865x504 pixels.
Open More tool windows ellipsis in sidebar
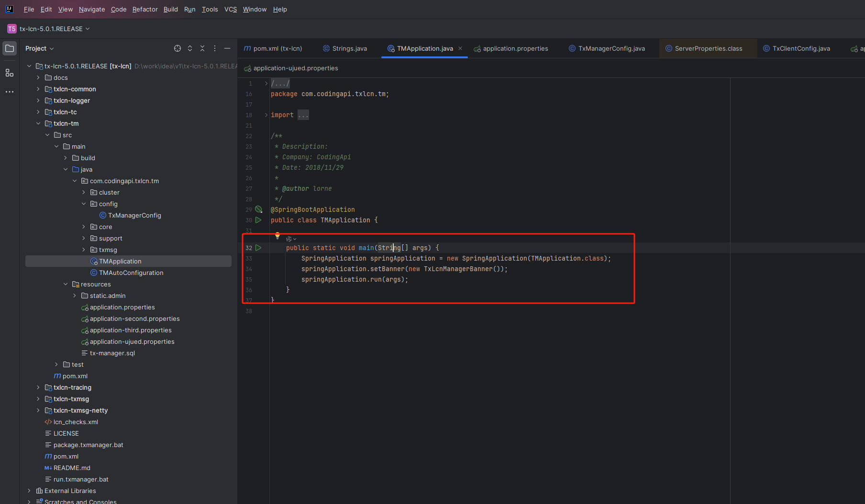pyautogui.click(x=10, y=92)
